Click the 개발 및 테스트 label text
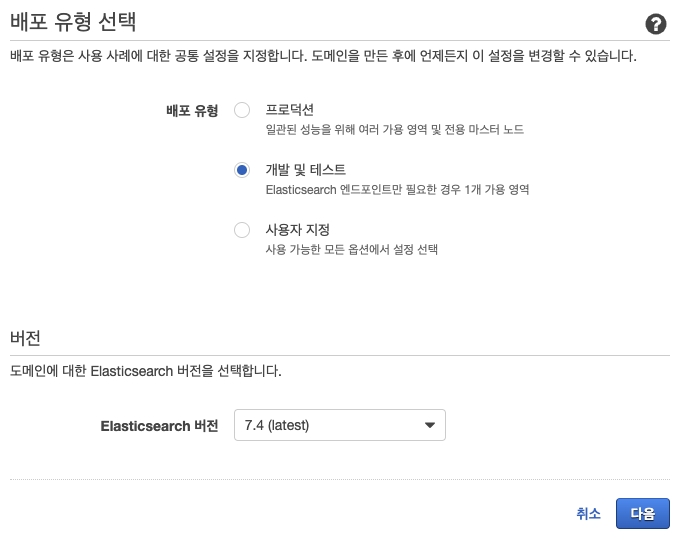The height and width of the screenshot is (540, 681). coord(306,170)
